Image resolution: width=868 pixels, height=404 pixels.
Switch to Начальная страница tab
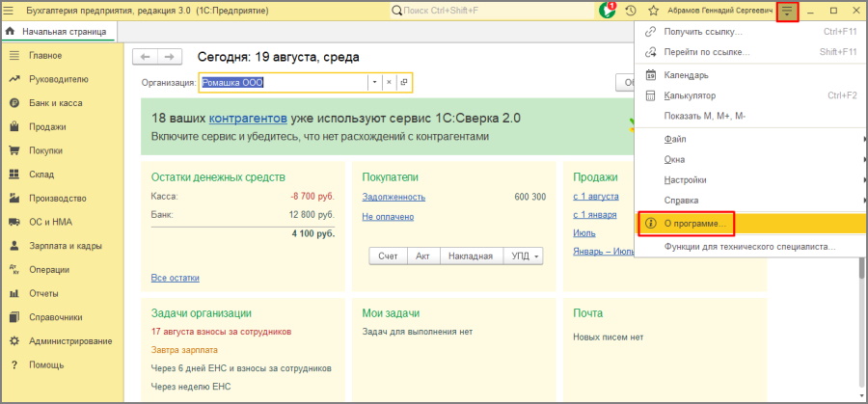58,32
